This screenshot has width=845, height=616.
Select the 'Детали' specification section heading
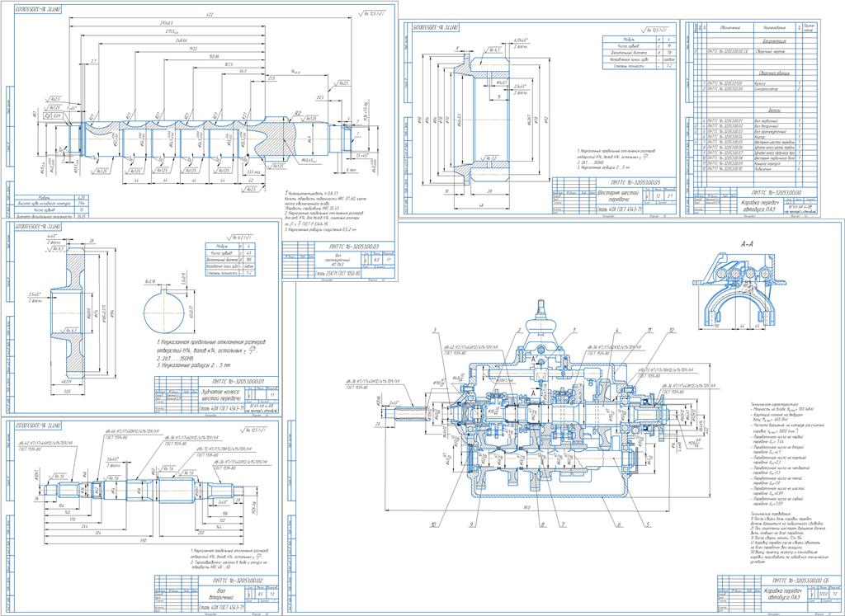[772, 111]
